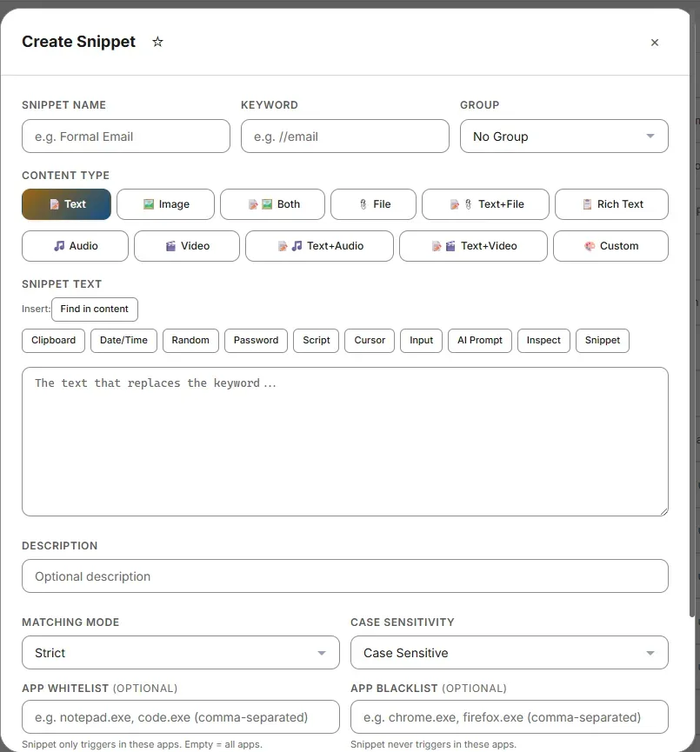This screenshot has height=752, width=700.
Task: Choose the Text+Video content type
Action: point(473,246)
